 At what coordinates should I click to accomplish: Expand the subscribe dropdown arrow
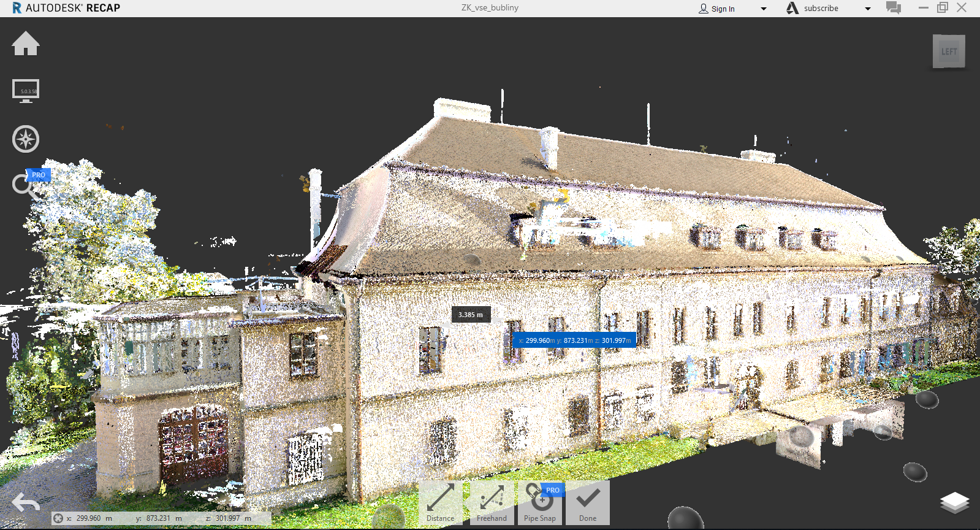868,9
